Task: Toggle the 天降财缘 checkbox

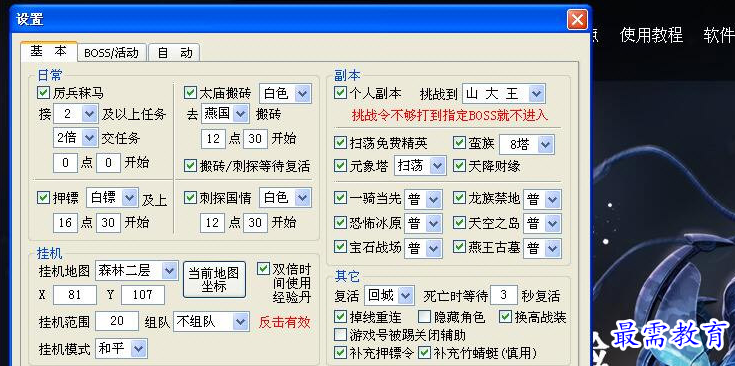Action: 459,165
